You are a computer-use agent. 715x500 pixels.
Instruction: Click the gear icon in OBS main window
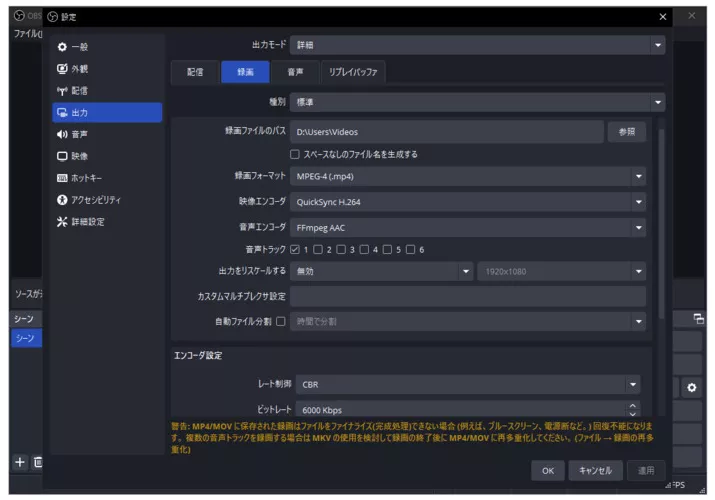(692, 387)
